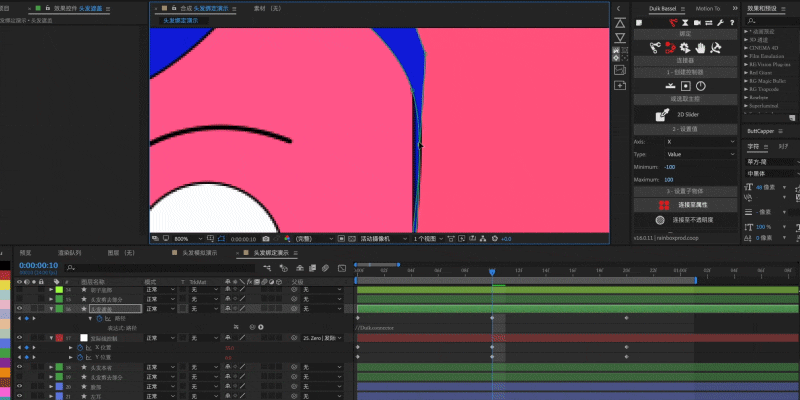Image resolution: width=800 pixels, height=400 pixels.
Task: Select the Duik rig tools icon
Action: coord(715,48)
